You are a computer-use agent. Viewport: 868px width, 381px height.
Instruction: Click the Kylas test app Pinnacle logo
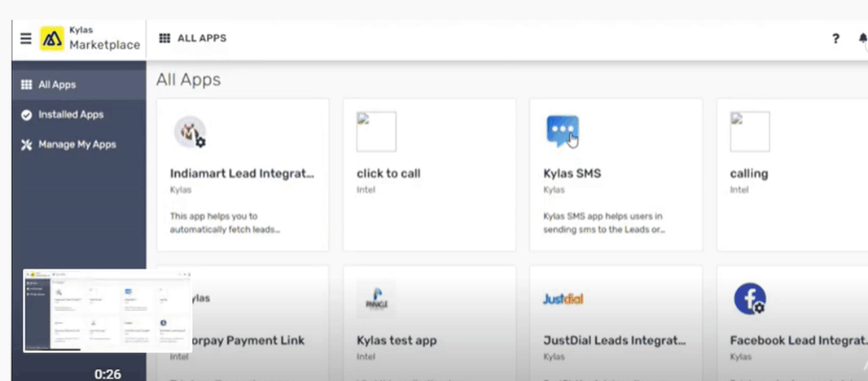tap(376, 299)
